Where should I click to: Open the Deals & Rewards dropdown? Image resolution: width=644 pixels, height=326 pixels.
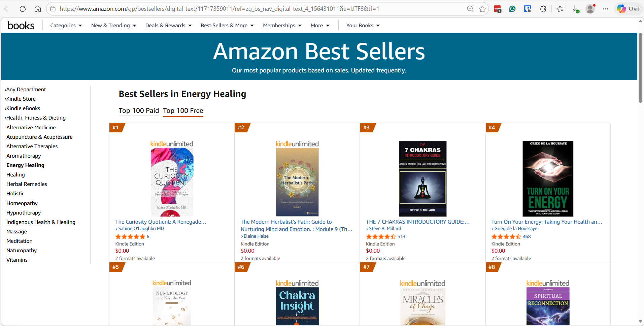168,26
